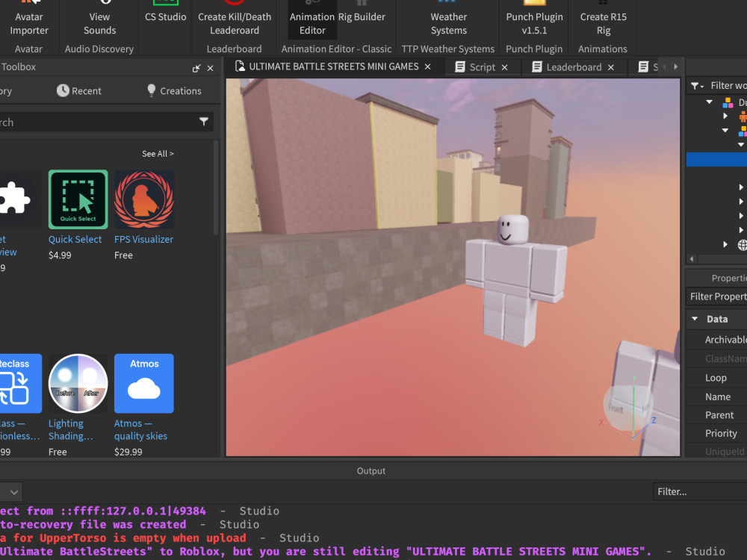The height and width of the screenshot is (560, 747).
Task: Open the Weather Systems plugin
Action: (x=448, y=19)
